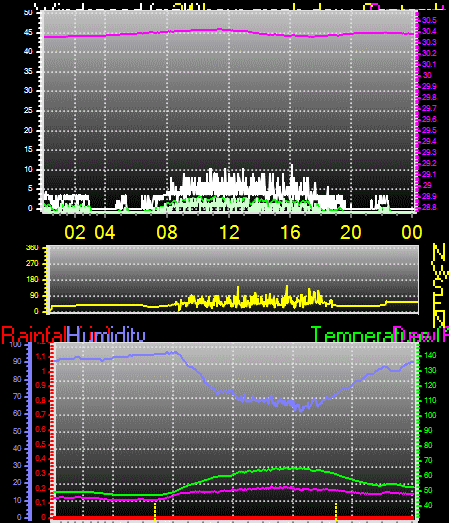
Task: Click the 08 hour label on time axis
Action: pos(167,232)
